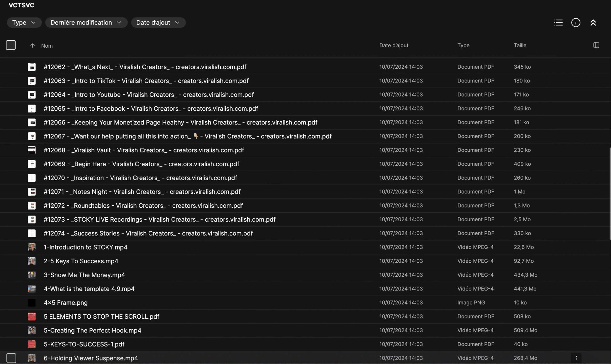The height and width of the screenshot is (364, 611).
Task: Open #12068 Viralish Vault PDF file
Action: point(144,150)
